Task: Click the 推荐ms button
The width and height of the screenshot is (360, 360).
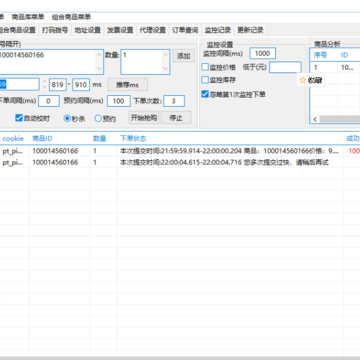Action: click(127, 85)
